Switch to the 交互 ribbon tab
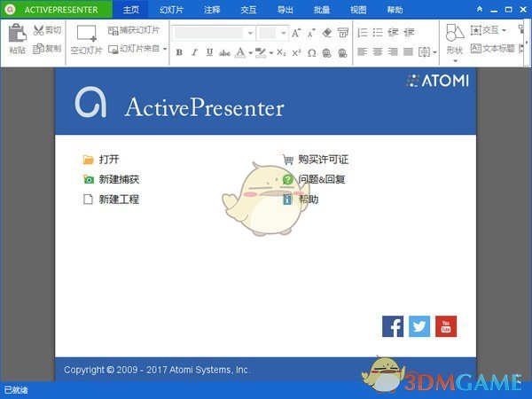This screenshot has height=399, width=532. pos(248,10)
